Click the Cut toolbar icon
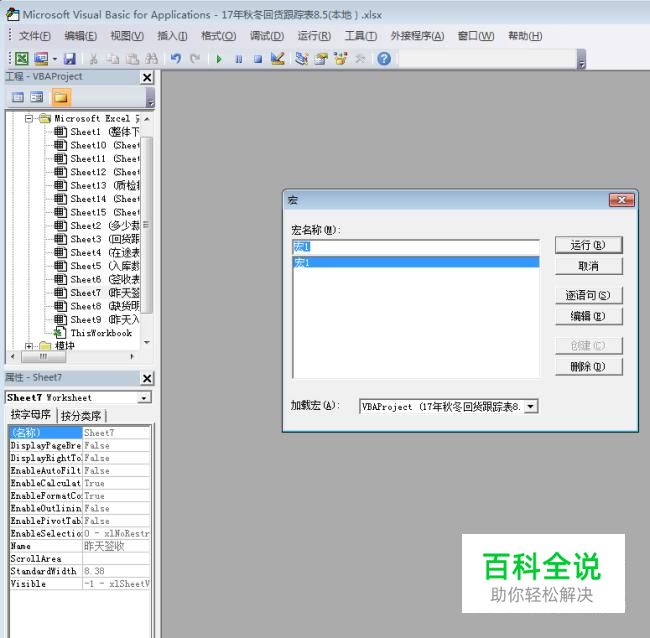This screenshot has height=638, width=650. click(93, 59)
